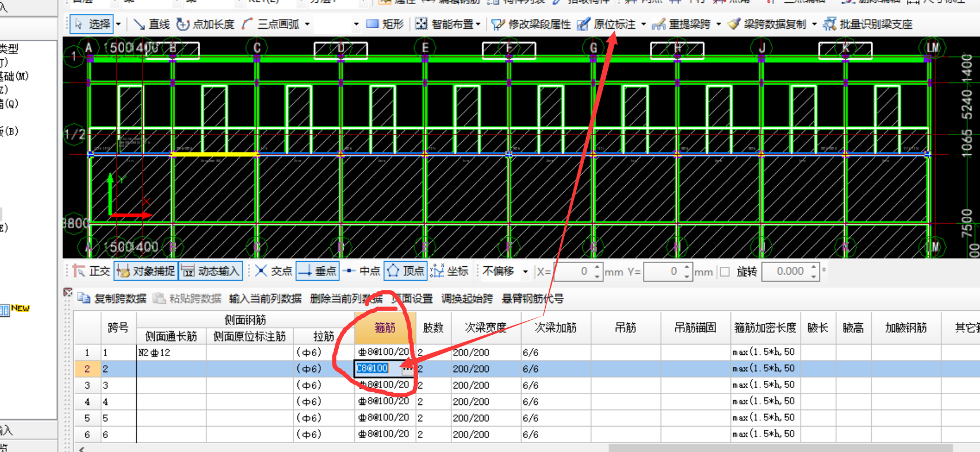
Task: Click 输入当前列数据 button
Action: [265, 298]
